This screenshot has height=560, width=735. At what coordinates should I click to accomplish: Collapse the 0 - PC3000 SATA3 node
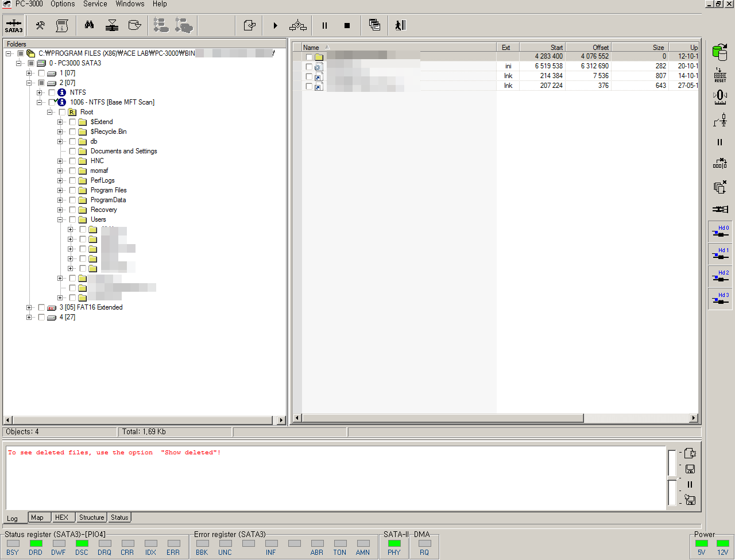[x=18, y=63]
